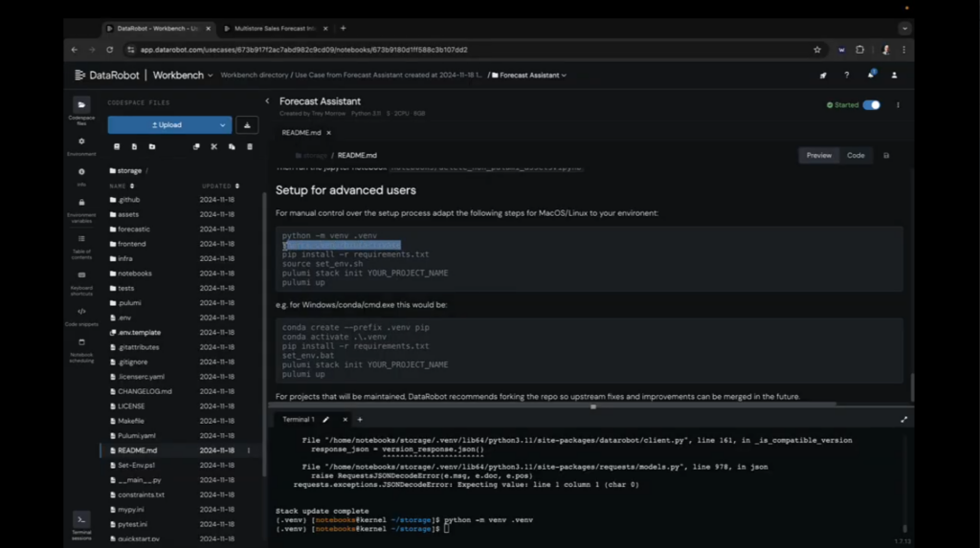Collapse the Codespace files panel
Screen dimensions: 980x548
pyautogui.click(x=268, y=101)
